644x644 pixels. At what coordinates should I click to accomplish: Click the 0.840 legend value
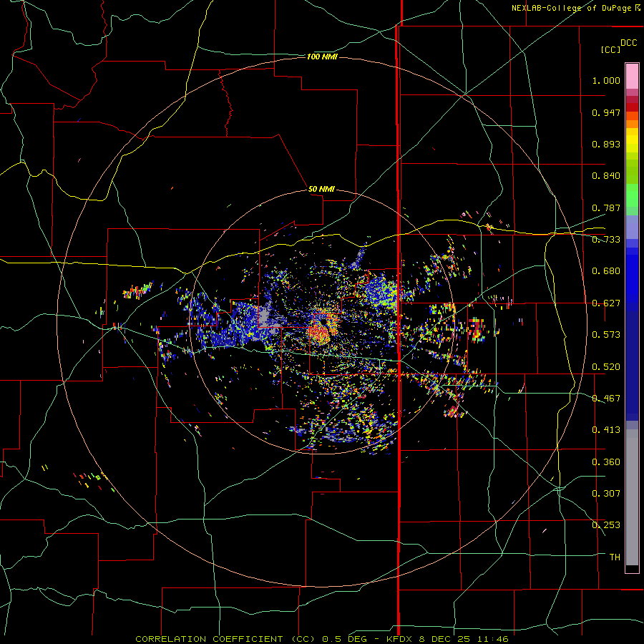pos(606,176)
